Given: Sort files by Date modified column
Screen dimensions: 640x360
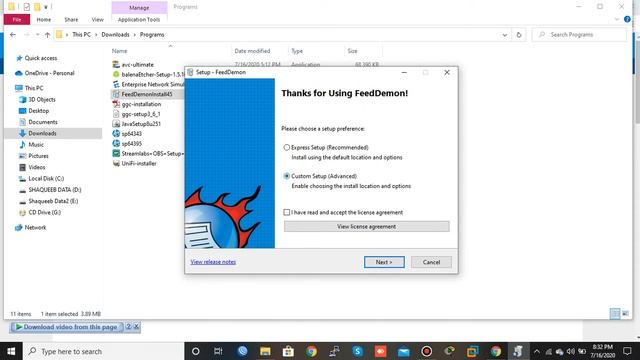Looking at the screenshot, I should 252,51.
